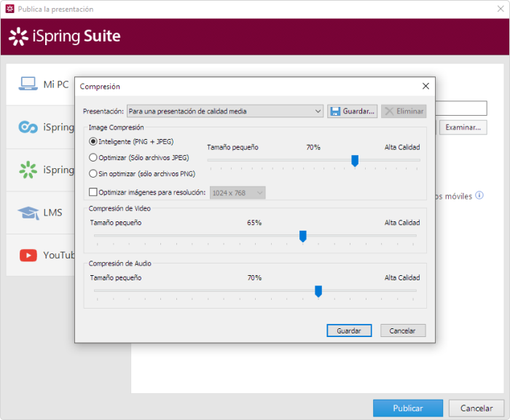
Task: Switch to the LMS tab label
Action: click(52, 213)
